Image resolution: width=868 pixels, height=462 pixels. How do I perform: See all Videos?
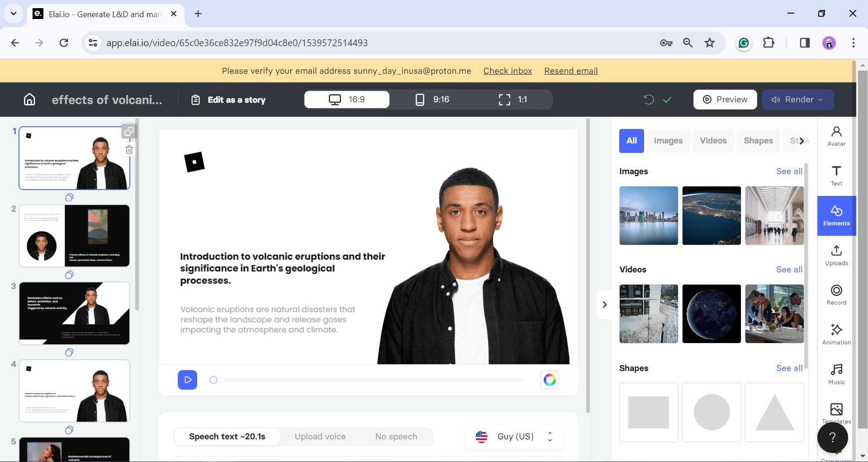pyautogui.click(x=789, y=270)
